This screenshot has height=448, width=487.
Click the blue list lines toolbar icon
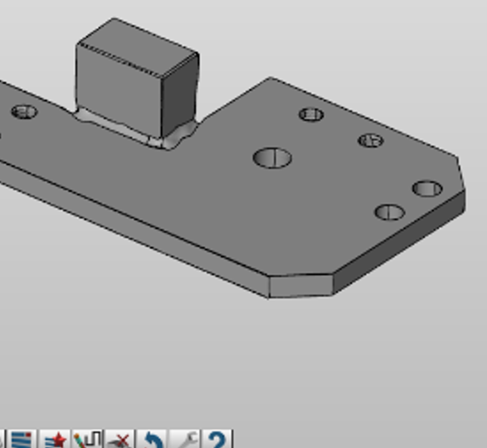(23, 439)
